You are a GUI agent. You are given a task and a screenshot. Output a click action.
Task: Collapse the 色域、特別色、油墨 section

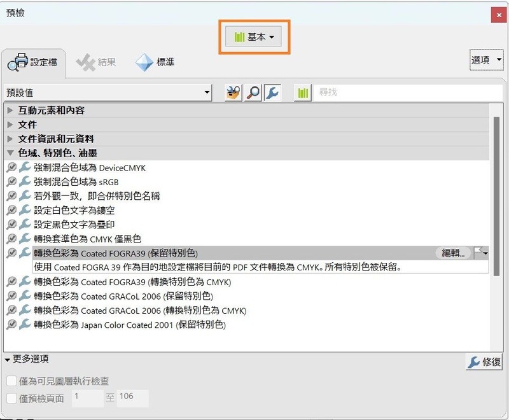pyautogui.click(x=10, y=153)
